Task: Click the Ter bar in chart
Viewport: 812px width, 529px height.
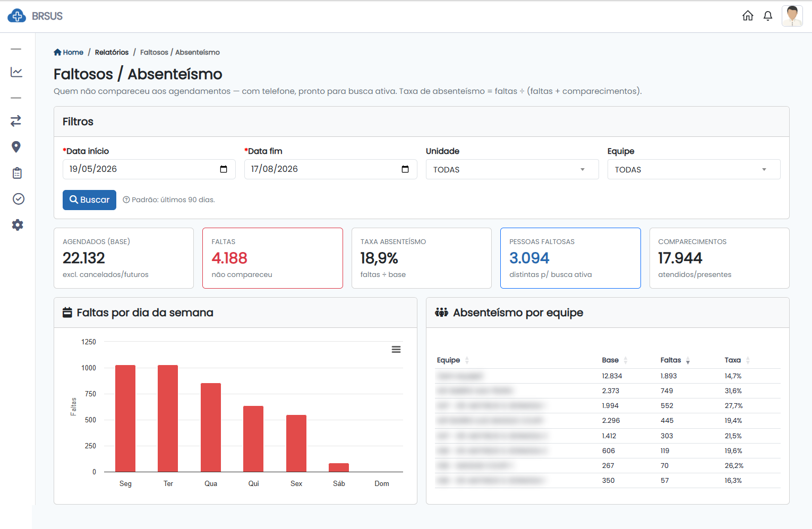Action: (168, 418)
